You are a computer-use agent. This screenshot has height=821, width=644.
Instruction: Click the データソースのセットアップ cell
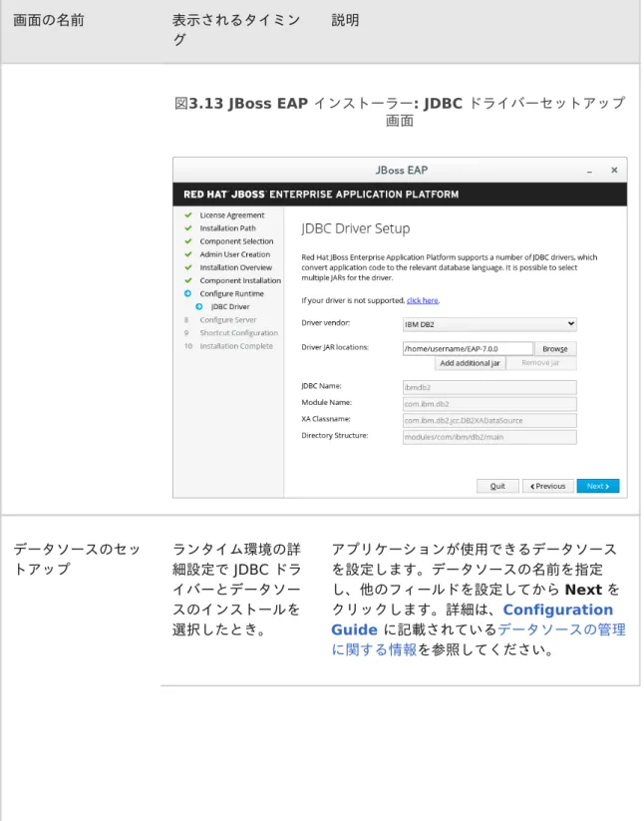point(77,560)
